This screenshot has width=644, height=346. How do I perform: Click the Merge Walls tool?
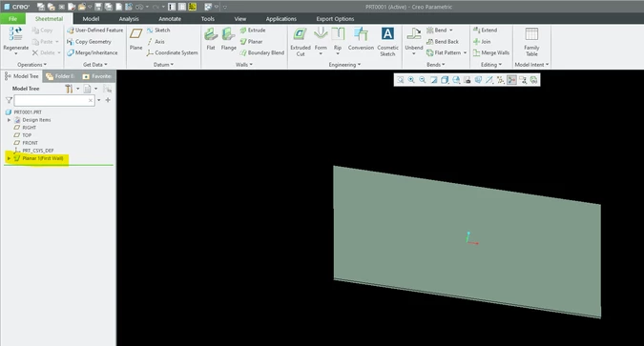pyautogui.click(x=491, y=52)
